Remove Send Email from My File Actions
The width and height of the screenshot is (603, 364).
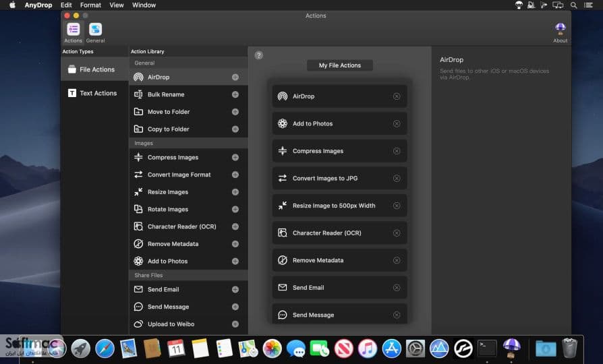(x=397, y=288)
